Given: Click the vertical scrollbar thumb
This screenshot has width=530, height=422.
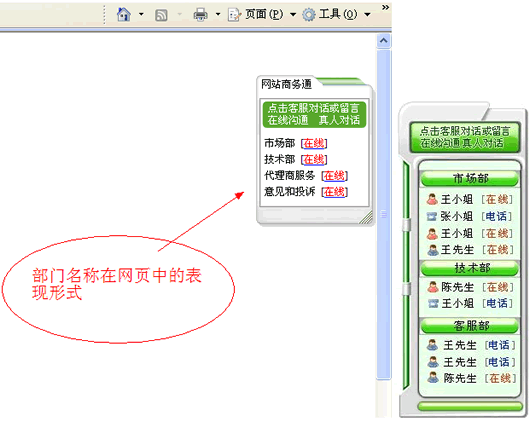Looking at the screenshot, I should click(384, 214).
